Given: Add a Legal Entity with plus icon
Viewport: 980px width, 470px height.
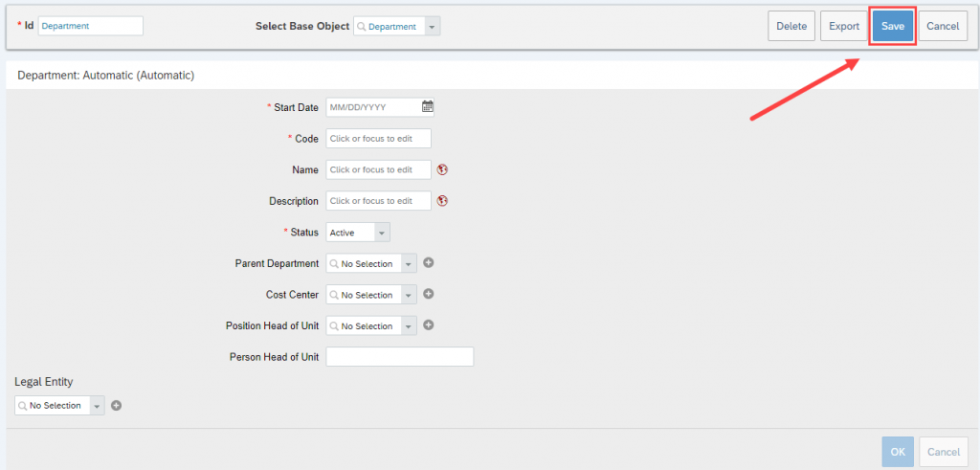Looking at the screenshot, I should click(x=116, y=406).
